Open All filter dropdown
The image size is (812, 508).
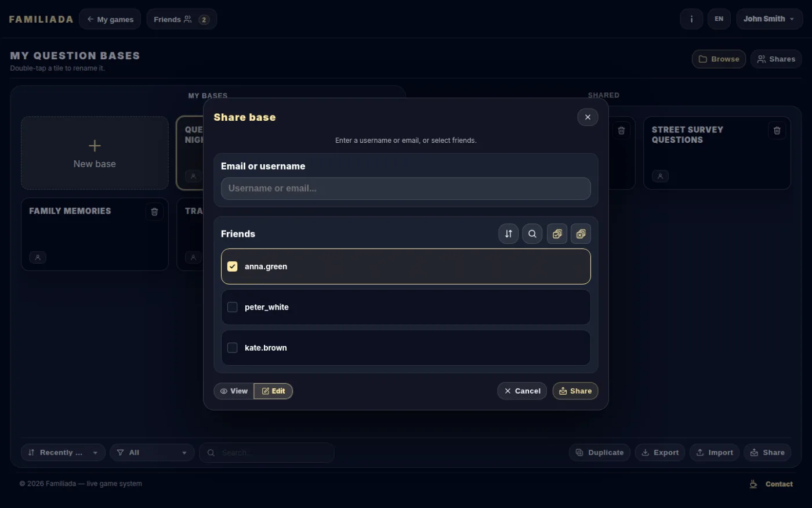coord(152,452)
